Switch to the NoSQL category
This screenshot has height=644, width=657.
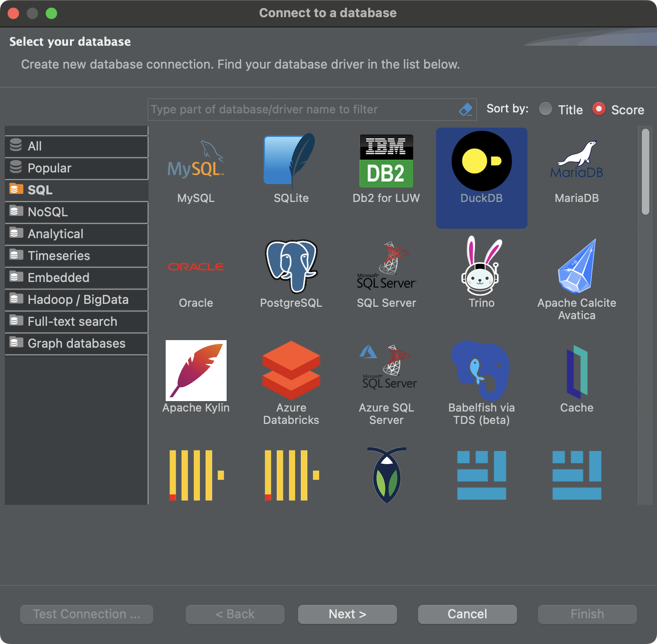(x=77, y=212)
